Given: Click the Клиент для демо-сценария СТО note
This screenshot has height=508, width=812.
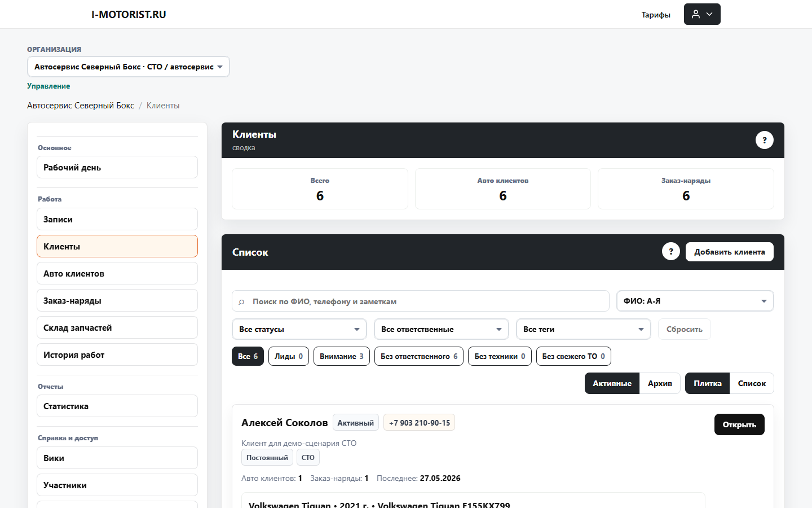Looking at the screenshot, I should (299, 443).
